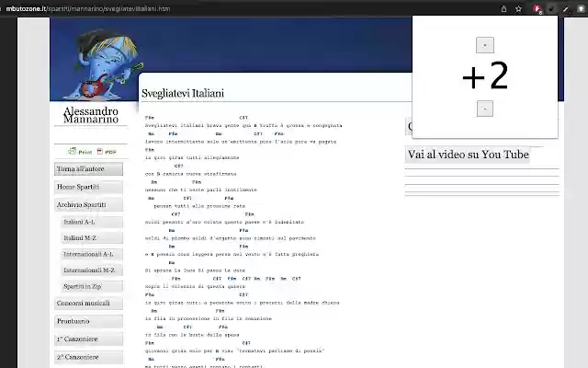Click 'Vai al video su You Tube' link
The height and width of the screenshot is (368, 588).
coord(468,155)
